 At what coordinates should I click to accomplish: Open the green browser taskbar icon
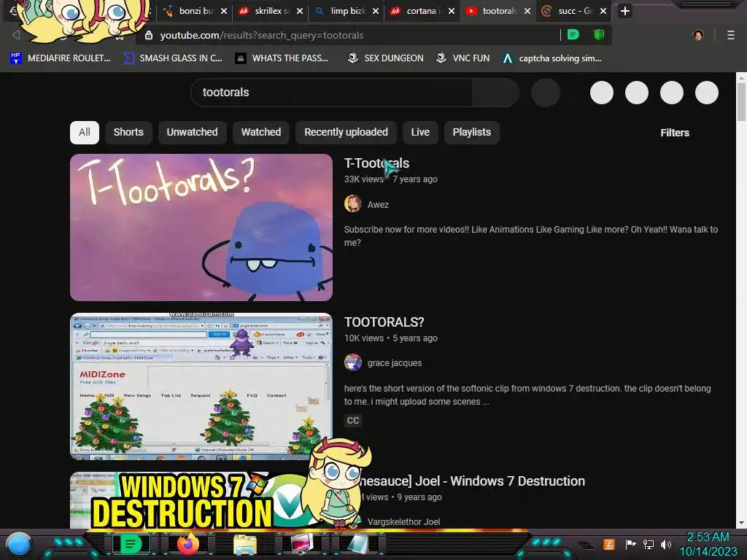click(x=130, y=544)
